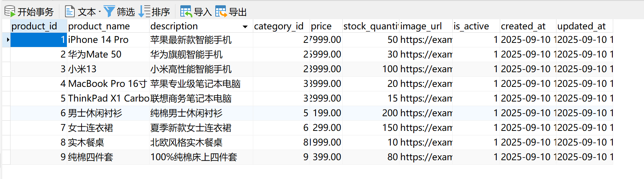644x179 pixels.
Task: Select the is_active column header
Action: point(476,26)
